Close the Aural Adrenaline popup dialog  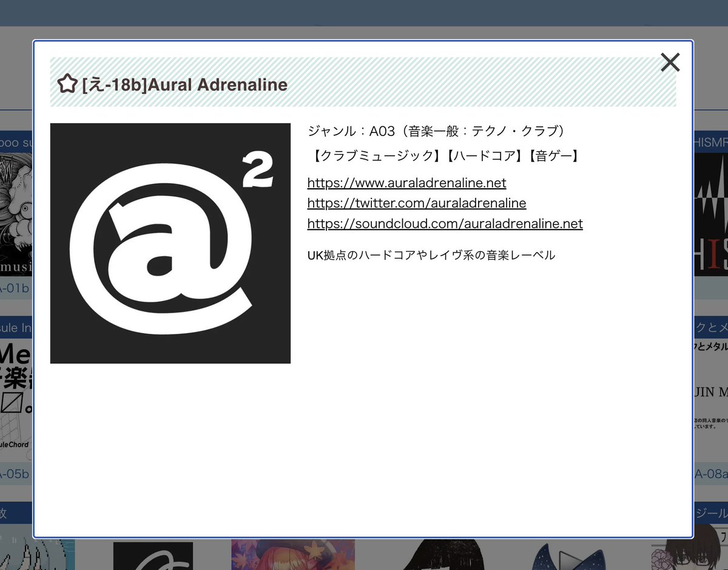click(x=670, y=62)
